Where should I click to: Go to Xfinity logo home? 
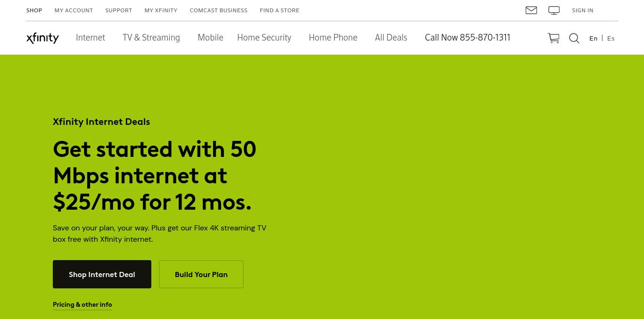(42, 38)
